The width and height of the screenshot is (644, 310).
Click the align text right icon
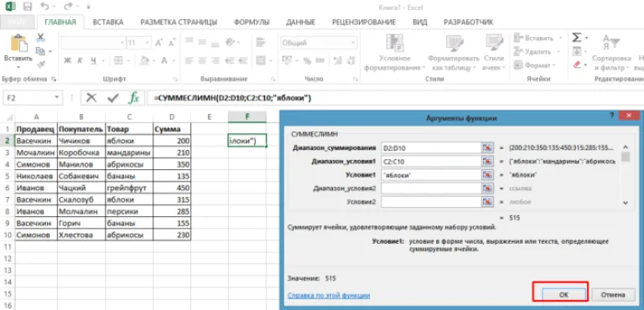click(x=215, y=60)
